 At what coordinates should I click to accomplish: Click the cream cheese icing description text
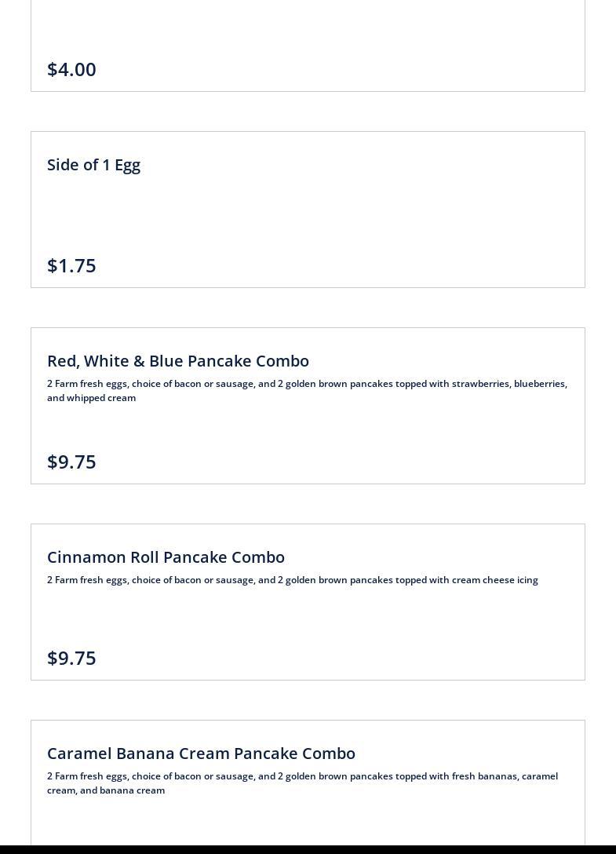tap(293, 580)
